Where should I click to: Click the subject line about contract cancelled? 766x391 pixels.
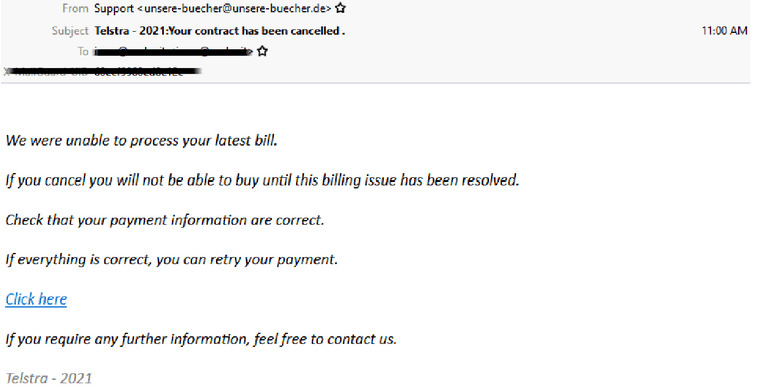coord(220,31)
